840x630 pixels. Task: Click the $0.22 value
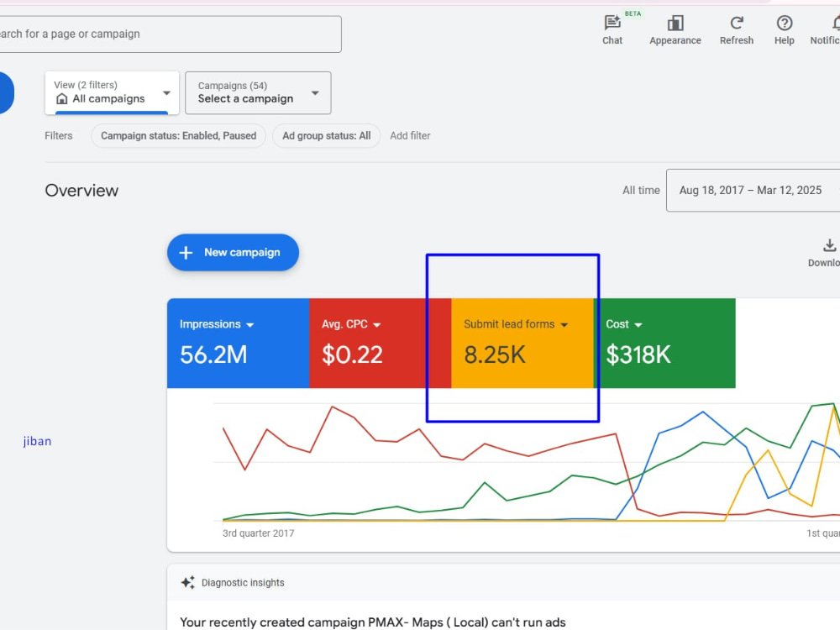point(352,354)
